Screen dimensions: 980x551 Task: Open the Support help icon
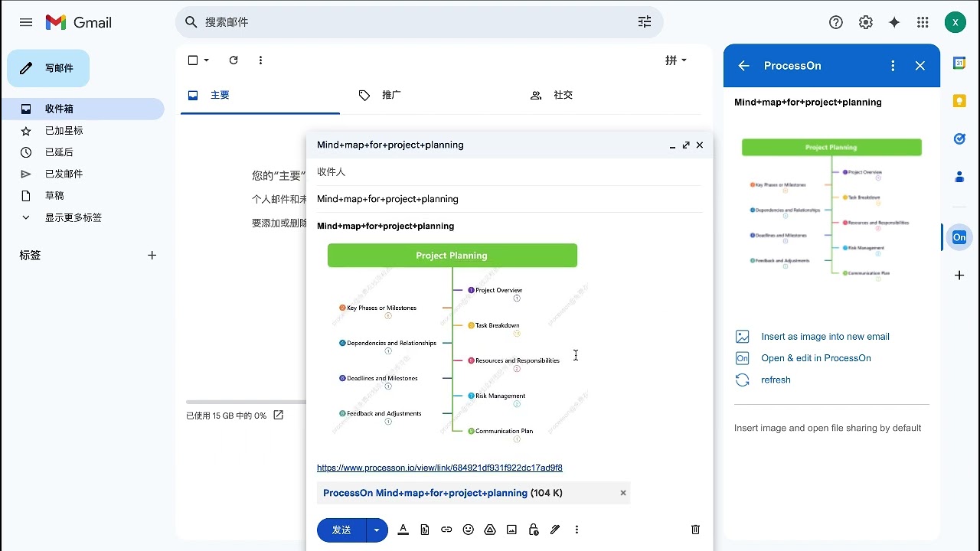tap(836, 22)
